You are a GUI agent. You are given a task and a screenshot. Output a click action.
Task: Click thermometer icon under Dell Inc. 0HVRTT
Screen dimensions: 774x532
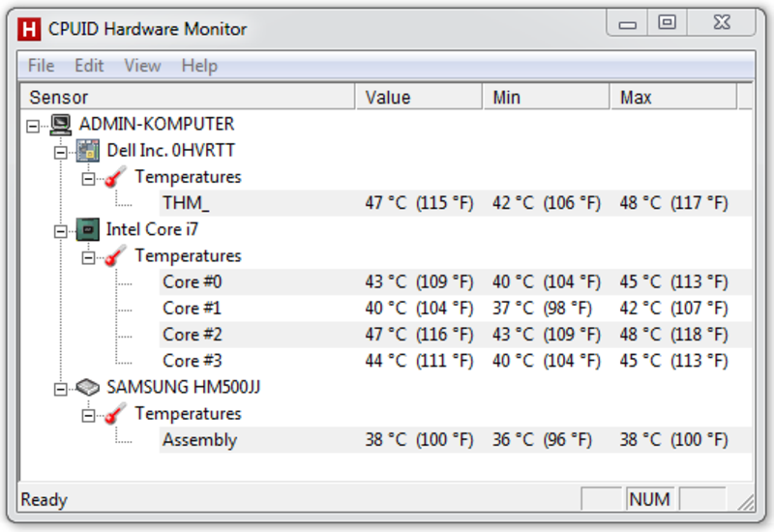115,177
